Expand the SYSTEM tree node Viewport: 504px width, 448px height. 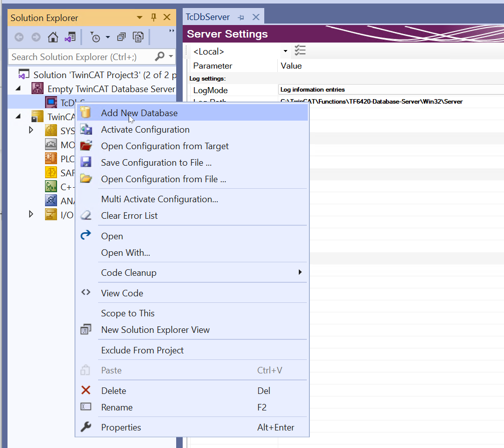[x=31, y=130]
